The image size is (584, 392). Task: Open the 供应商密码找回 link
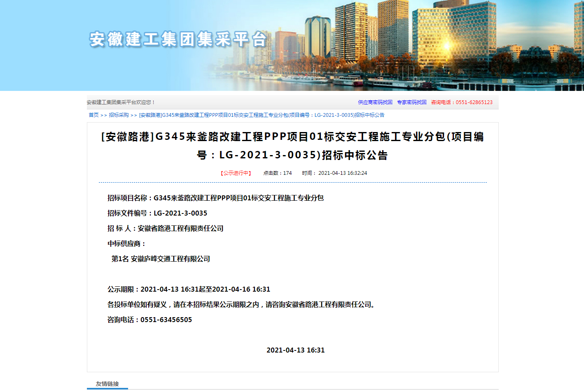click(x=375, y=102)
